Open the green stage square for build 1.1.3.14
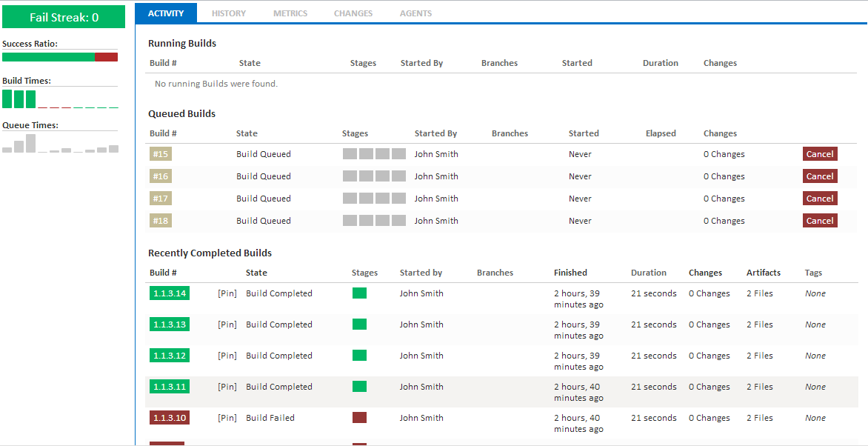Viewport: 868px width, 446px height. [359, 293]
